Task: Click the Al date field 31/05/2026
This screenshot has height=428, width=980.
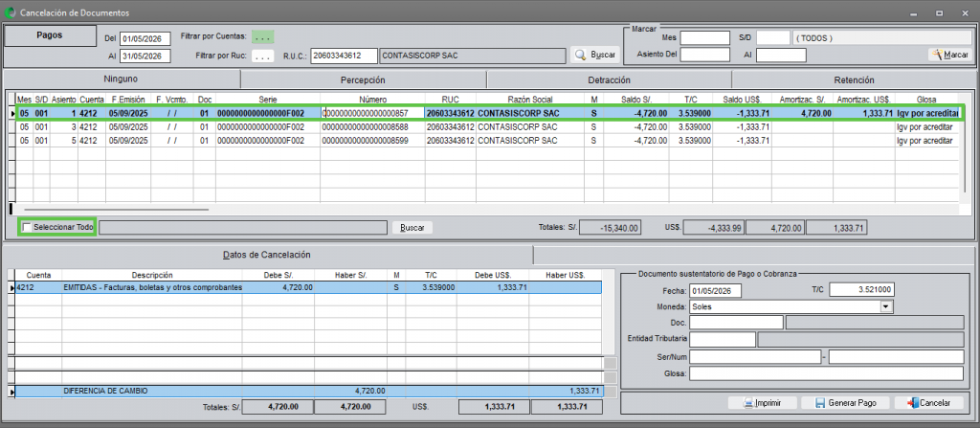Action: tap(145, 56)
